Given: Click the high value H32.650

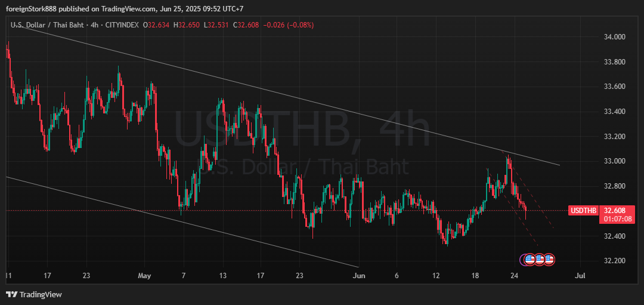Looking at the screenshot, I should pyautogui.click(x=187, y=25).
